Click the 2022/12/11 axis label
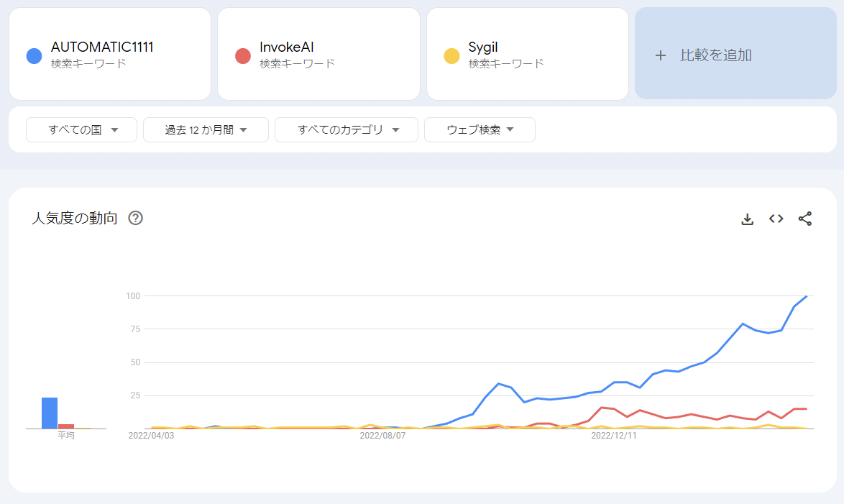The image size is (844, 504). coord(615,436)
